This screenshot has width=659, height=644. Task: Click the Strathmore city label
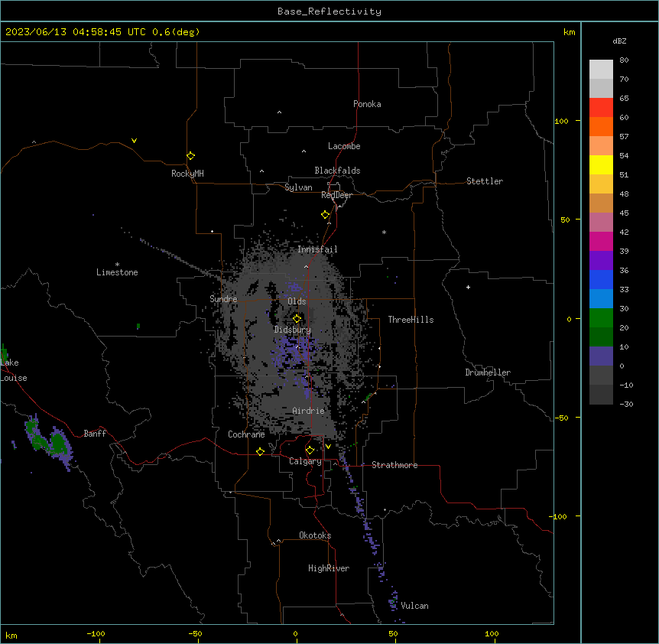394,465
